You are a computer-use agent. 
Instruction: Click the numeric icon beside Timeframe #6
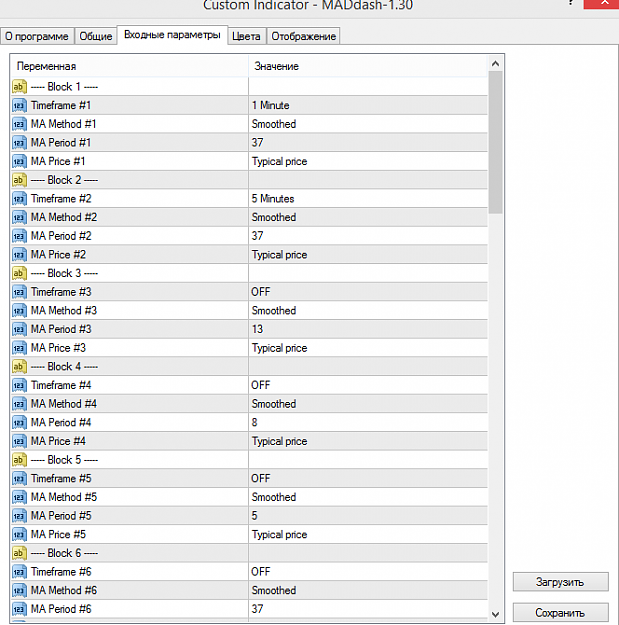[19, 572]
